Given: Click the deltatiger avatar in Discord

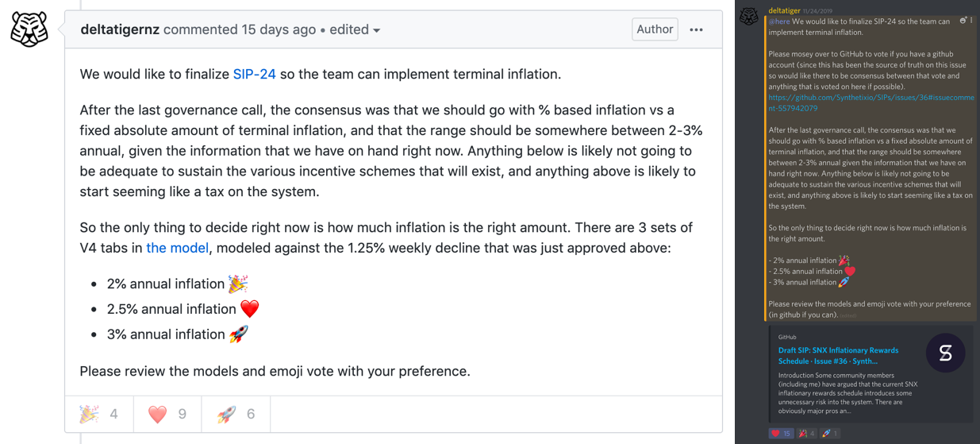Looking at the screenshot, I should [748, 16].
